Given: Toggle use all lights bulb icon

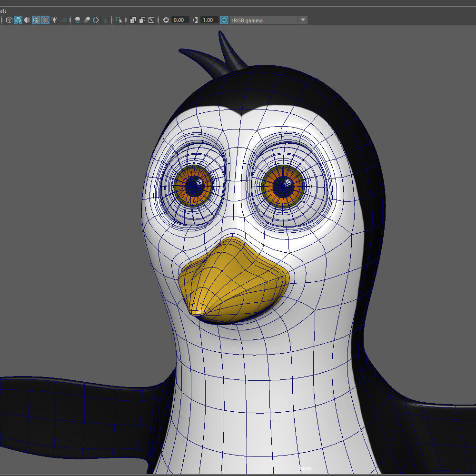Looking at the screenshot, I should coord(54,20).
